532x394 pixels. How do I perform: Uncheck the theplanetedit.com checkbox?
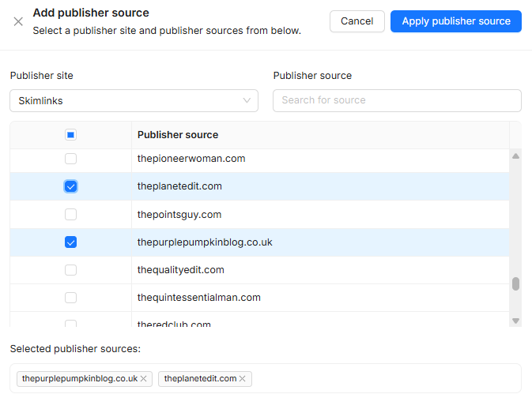[x=71, y=187]
